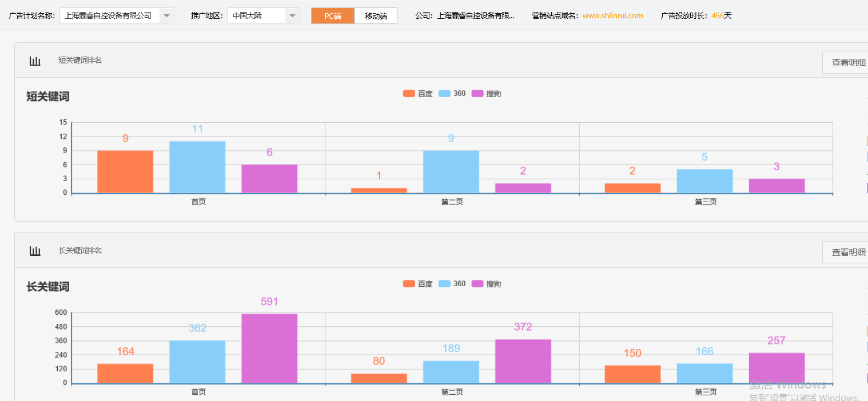
Task: Switch to the 移动端 view
Action: (375, 15)
